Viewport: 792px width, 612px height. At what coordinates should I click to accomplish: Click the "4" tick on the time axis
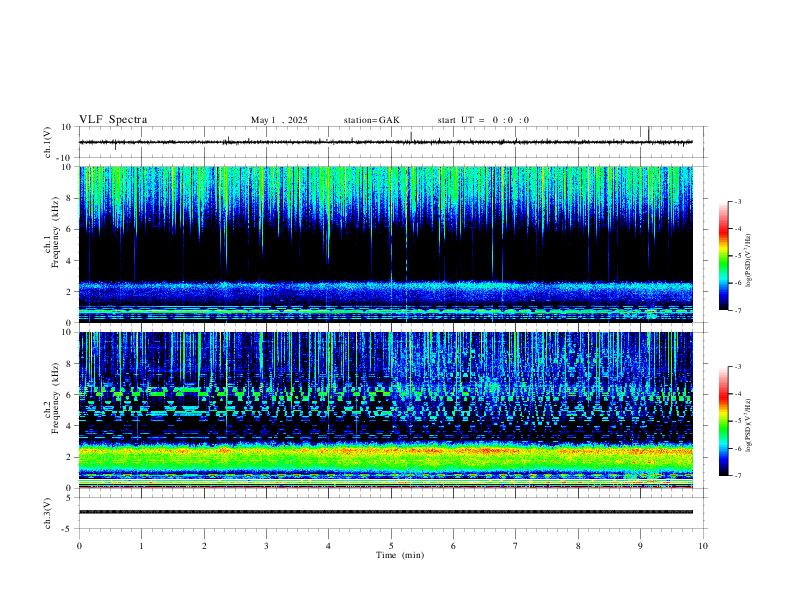tap(329, 546)
